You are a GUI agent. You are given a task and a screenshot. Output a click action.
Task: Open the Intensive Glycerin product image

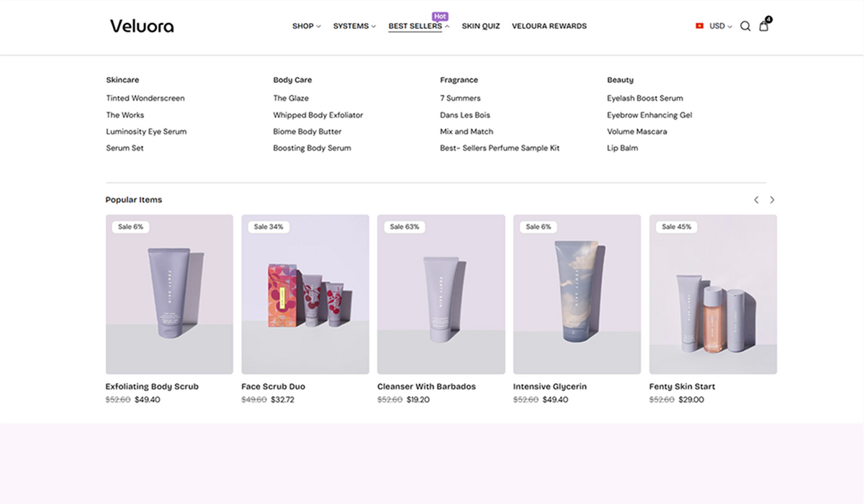click(x=577, y=294)
